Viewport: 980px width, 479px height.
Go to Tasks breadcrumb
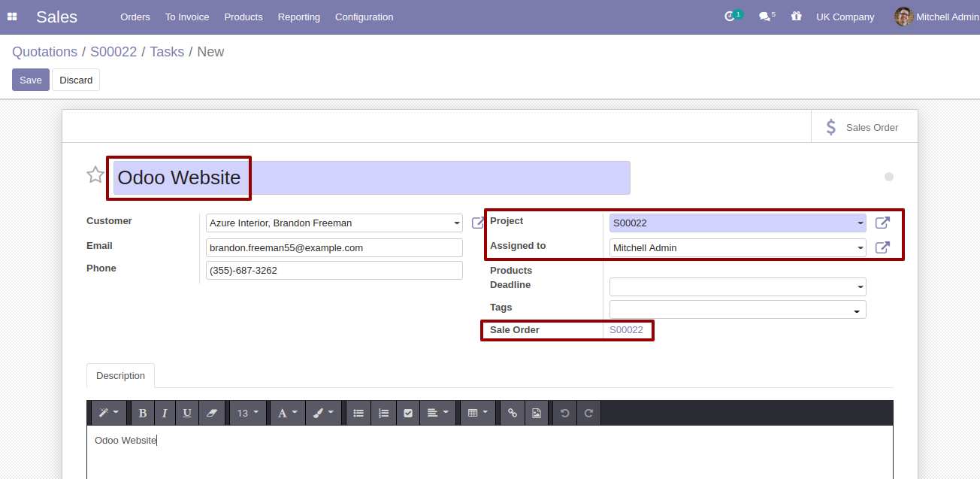pyautogui.click(x=167, y=52)
